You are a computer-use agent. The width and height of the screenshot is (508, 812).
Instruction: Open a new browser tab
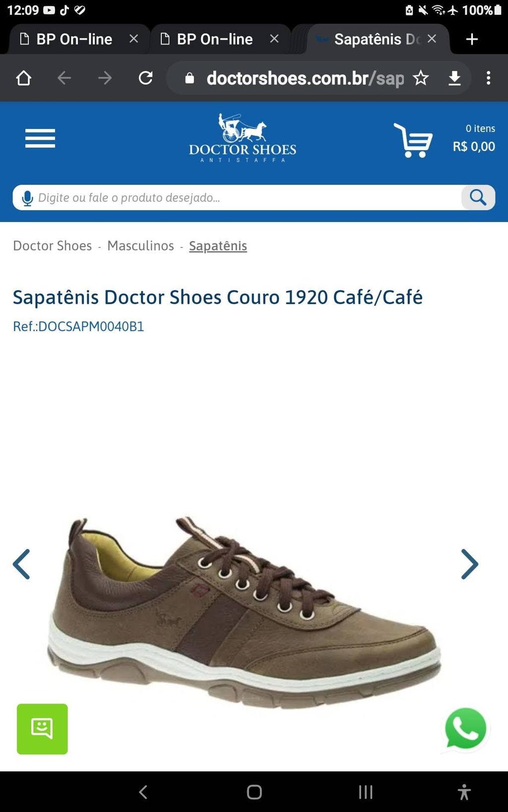coord(472,39)
